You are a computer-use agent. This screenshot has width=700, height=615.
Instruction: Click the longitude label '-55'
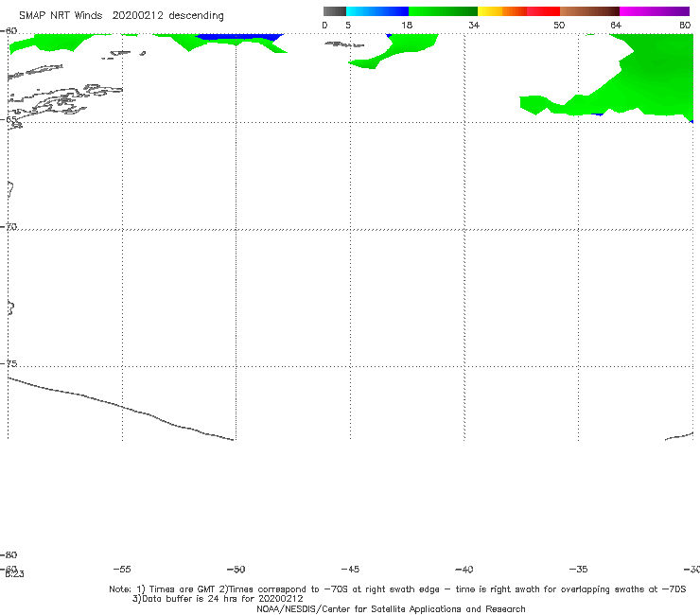coord(122,570)
